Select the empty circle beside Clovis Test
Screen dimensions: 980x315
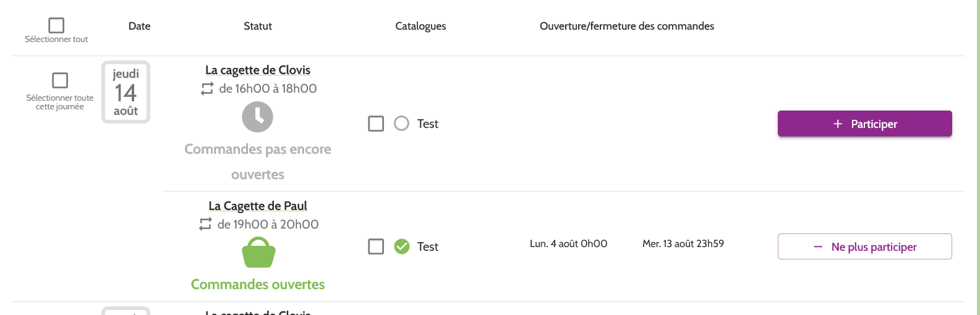pos(402,124)
